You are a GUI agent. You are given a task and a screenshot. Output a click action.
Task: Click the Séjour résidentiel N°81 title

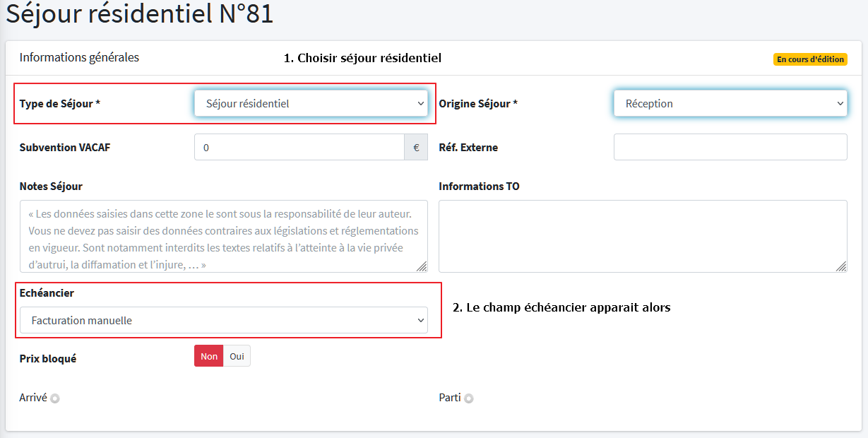point(140,14)
